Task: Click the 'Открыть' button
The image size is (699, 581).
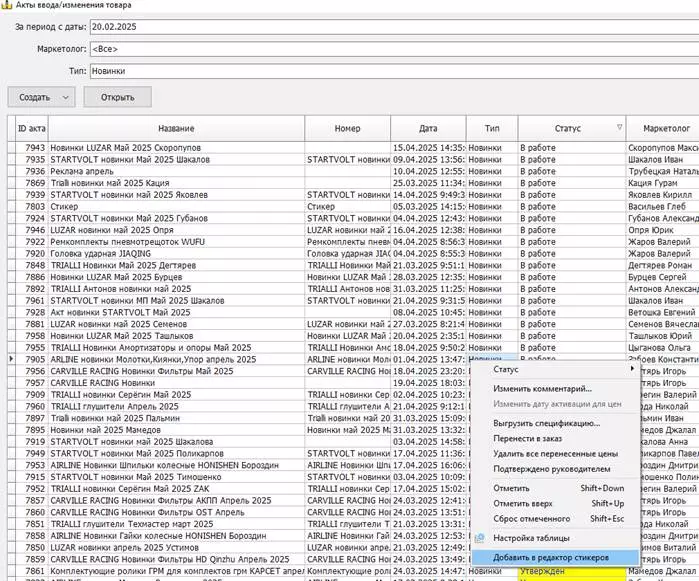Action: click(118, 97)
